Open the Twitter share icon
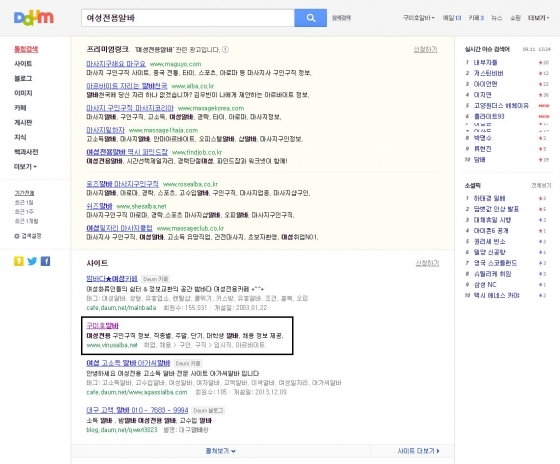Image resolution: width=560 pixels, height=464 pixels. coord(32,261)
